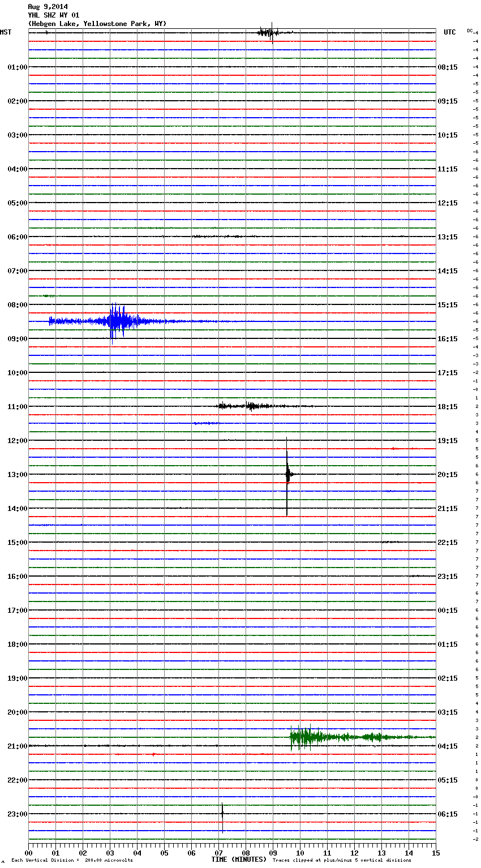481x868 pixels.
Task: Click the "07" minute axis tick label
Action: (218, 853)
